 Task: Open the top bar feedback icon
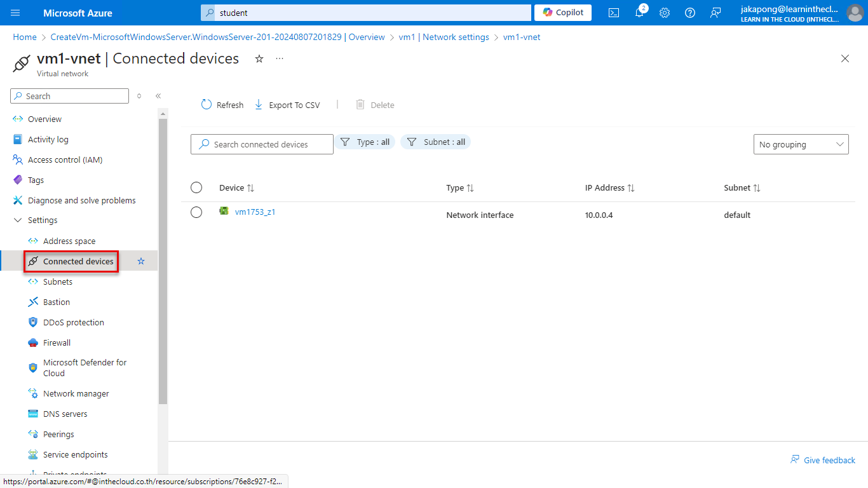(715, 13)
